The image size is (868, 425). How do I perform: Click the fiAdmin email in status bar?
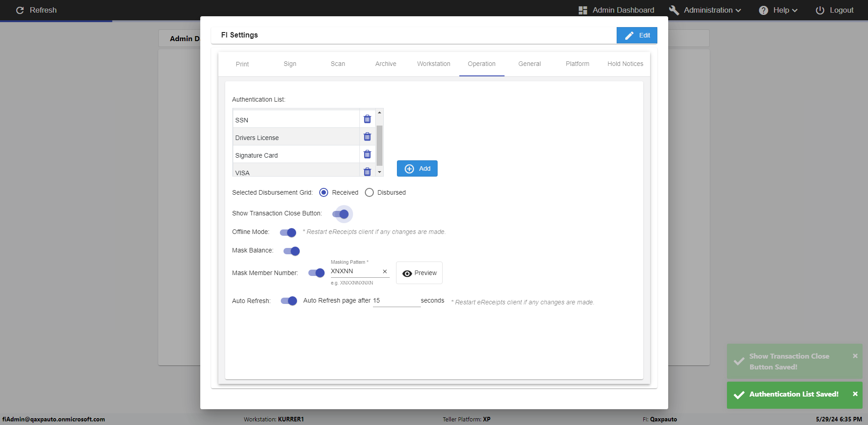(54, 419)
